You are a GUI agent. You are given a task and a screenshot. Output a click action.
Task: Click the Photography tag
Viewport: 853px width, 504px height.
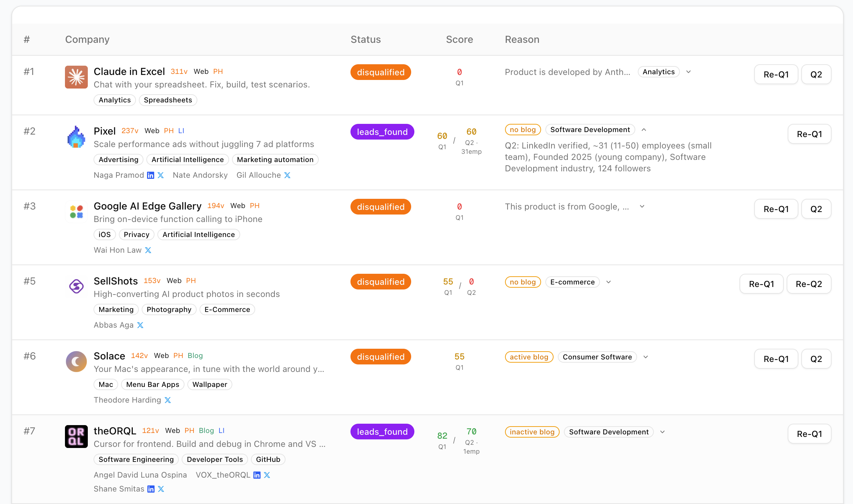pyautogui.click(x=169, y=309)
